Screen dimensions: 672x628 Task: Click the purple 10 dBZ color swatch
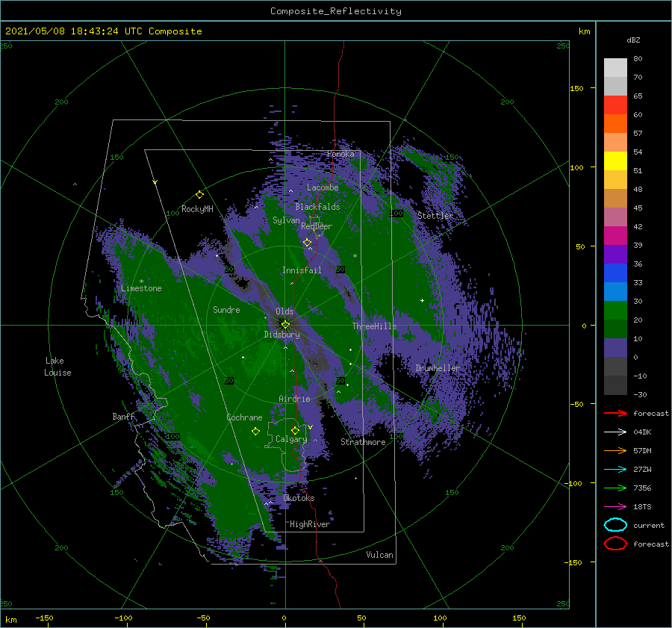(x=615, y=348)
